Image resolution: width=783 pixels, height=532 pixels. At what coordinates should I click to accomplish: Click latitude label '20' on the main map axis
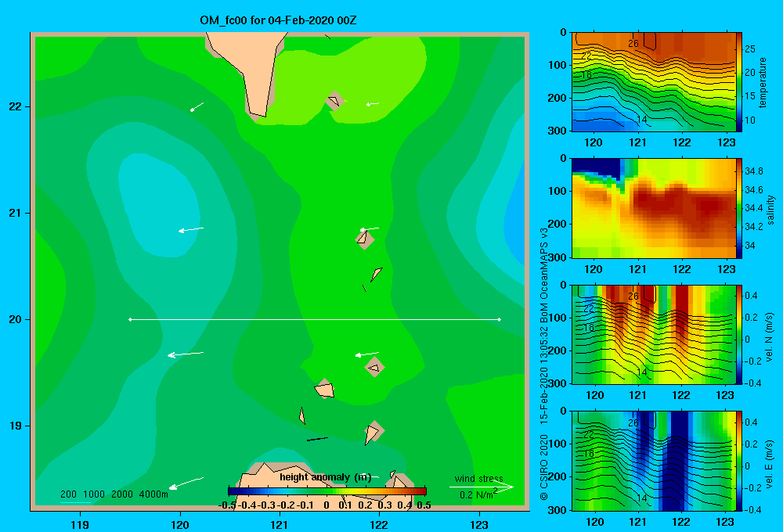coord(16,319)
